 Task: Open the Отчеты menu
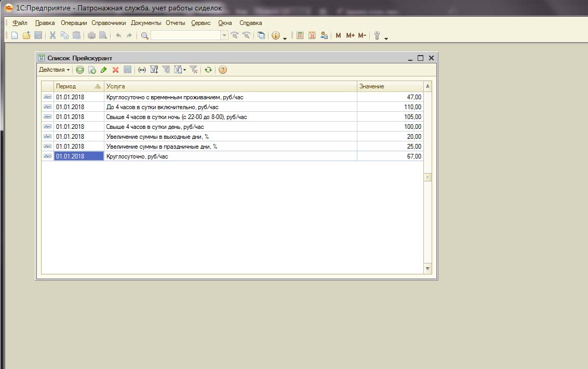(176, 23)
